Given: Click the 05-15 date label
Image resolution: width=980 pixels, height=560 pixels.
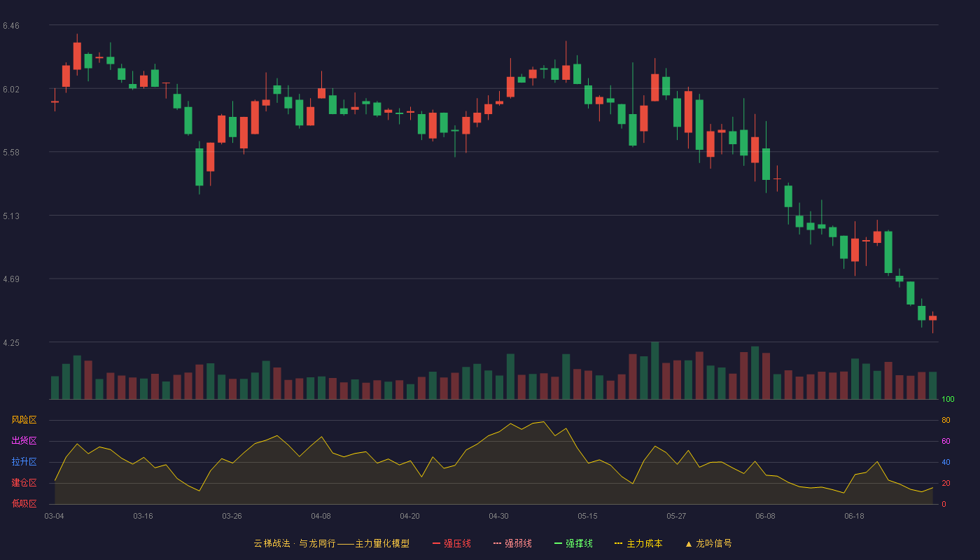Looking at the screenshot, I should pos(587,516).
